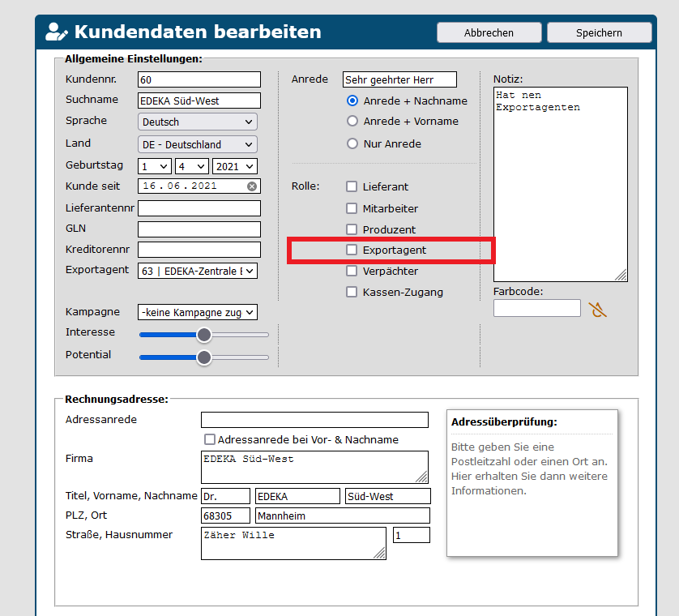
Task: Select the Nur Anrede radio option
Action: pos(352,144)
